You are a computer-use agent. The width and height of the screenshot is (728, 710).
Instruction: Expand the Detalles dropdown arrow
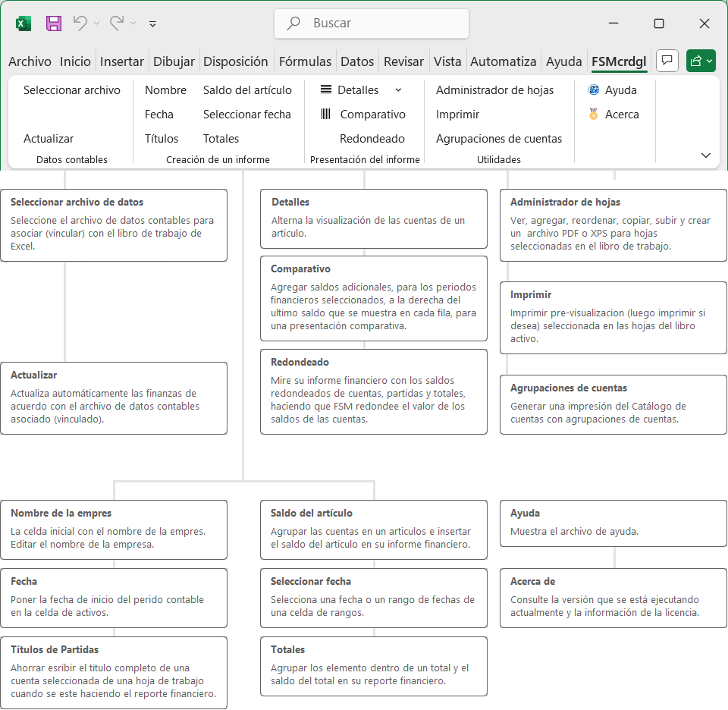click(x=398, y=90)
